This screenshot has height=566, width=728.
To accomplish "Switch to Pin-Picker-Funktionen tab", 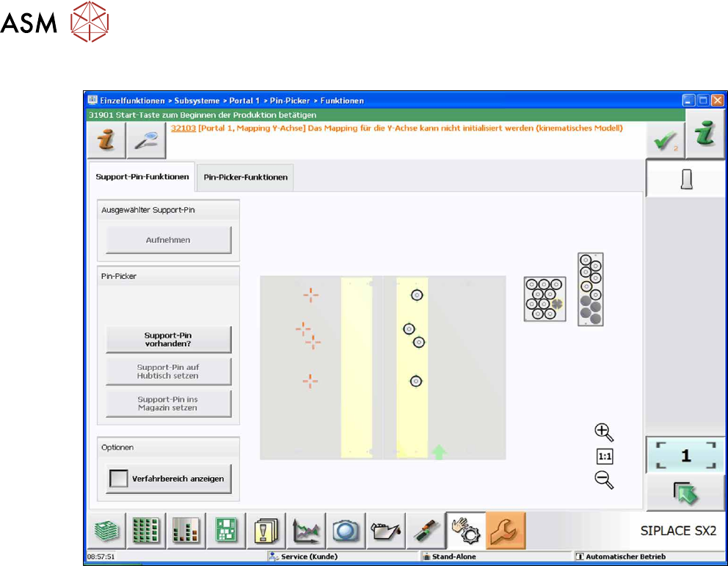I will tap(246, 178).
